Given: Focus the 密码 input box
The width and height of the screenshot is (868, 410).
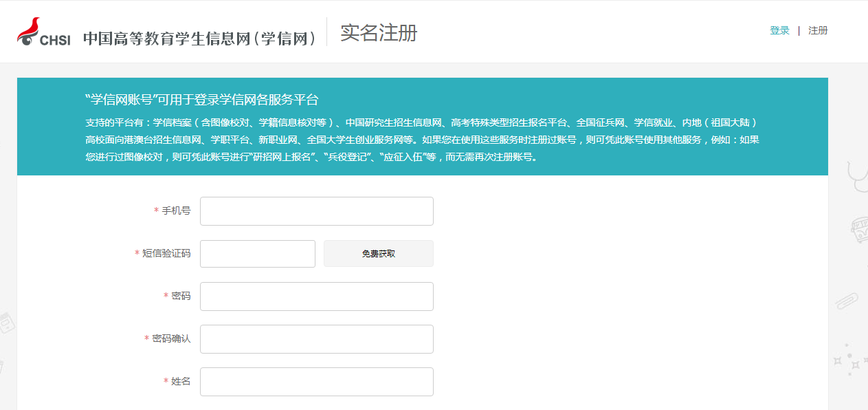Looking at the screenshot, I should coord(316,296).
